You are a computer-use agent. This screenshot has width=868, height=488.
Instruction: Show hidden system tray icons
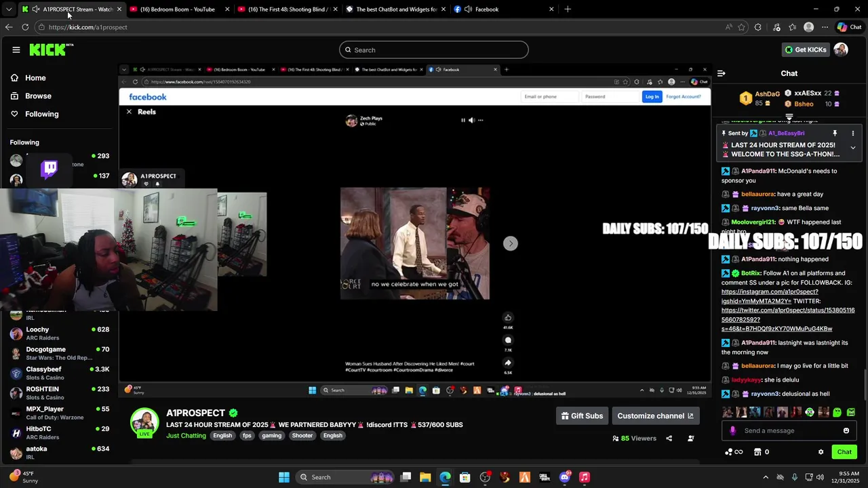point(766,477)
